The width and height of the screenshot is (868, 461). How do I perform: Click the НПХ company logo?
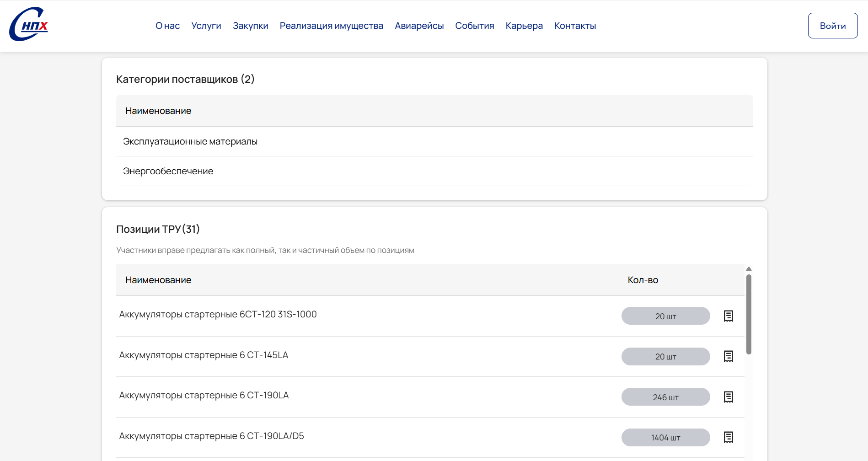click(29, 25)
